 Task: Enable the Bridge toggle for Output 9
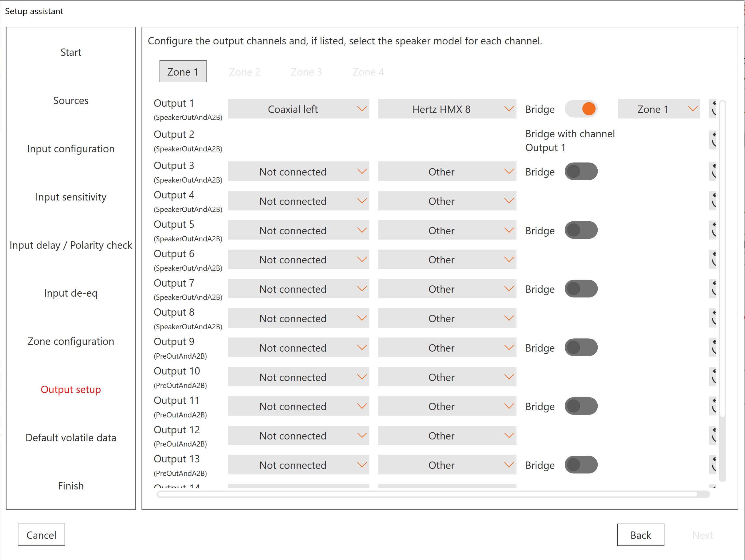pyautogui.click(x=581, y=347)
